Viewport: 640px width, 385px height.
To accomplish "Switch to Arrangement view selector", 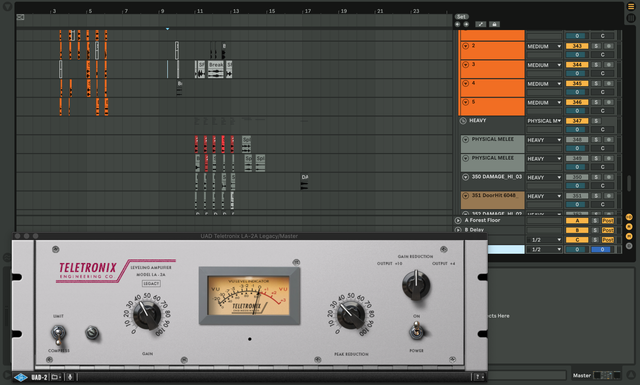I will tap(631, 7).
